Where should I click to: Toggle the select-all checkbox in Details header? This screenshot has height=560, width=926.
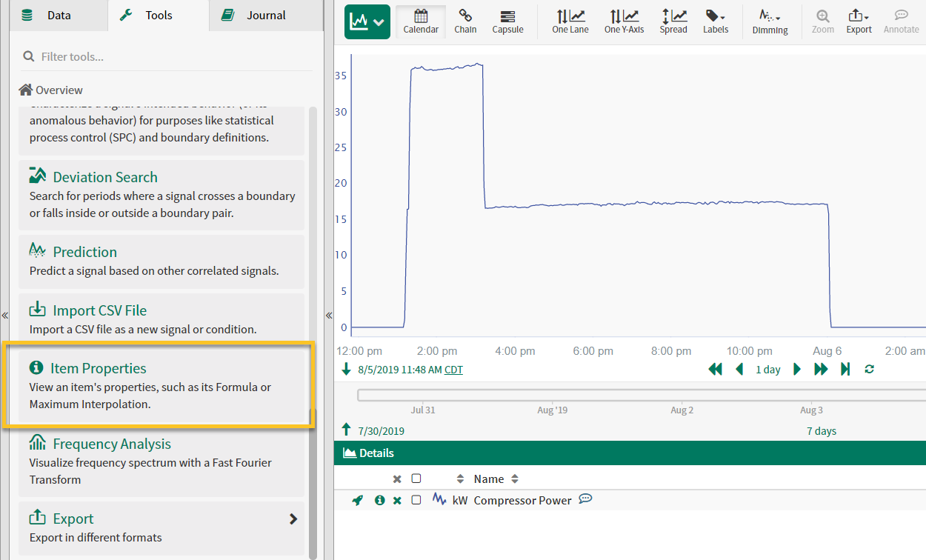[416, 479]
